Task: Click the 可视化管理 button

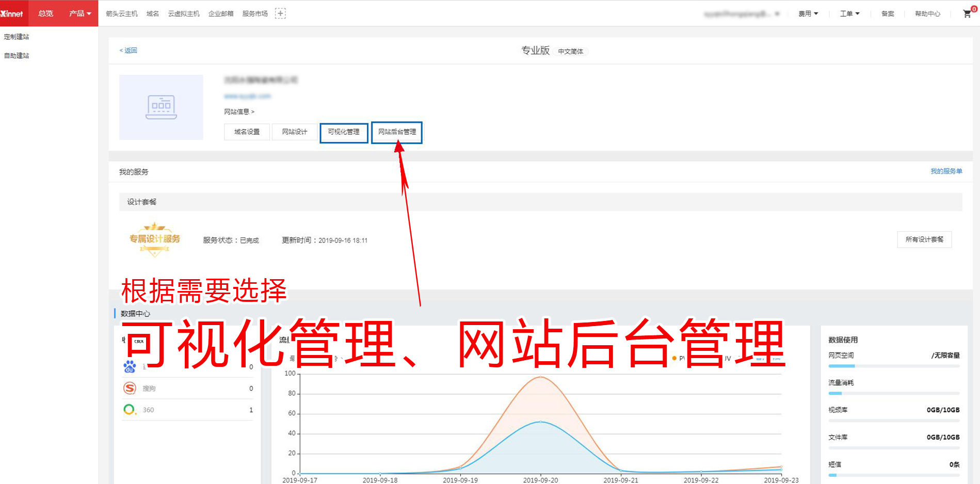Action: tap(344, 132)
